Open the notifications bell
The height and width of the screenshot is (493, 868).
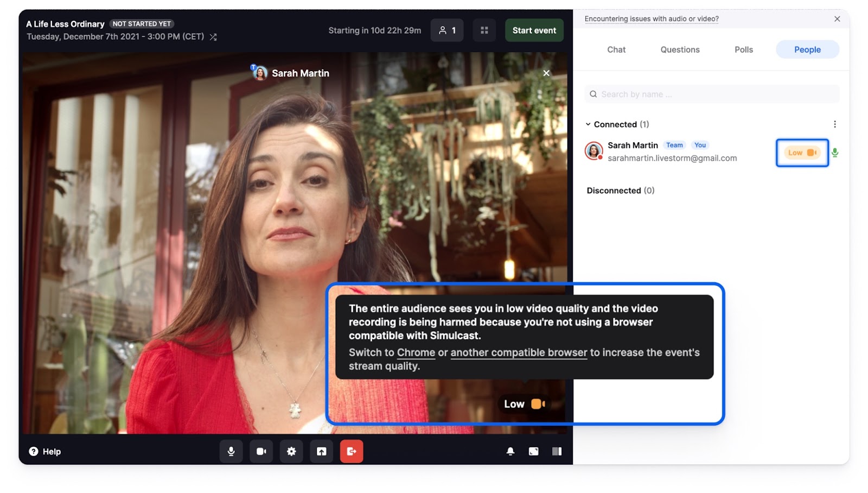(510, 451)
